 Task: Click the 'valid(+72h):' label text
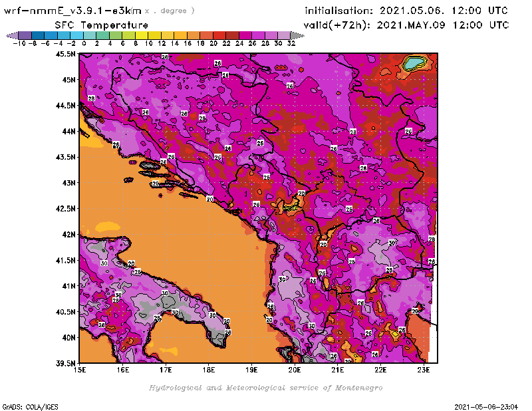(337, 25)
